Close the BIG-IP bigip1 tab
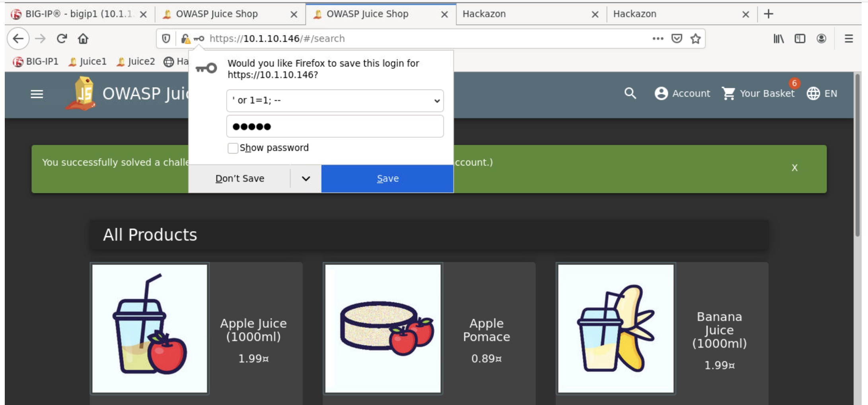The image size is (868, 405). (x=144, y=14)
